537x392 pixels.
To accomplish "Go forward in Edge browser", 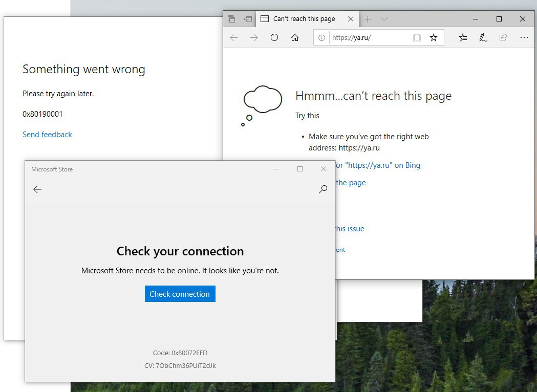I will [254, 38].
